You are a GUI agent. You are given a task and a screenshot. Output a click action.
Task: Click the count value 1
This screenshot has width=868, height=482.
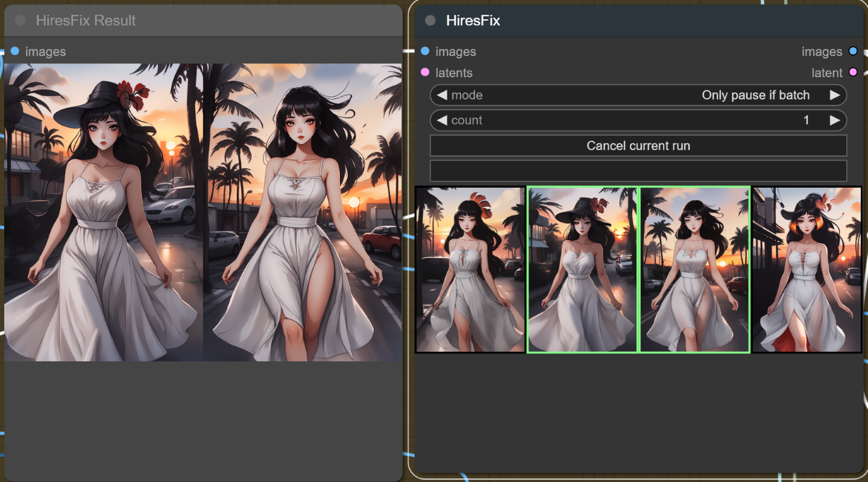806,120
